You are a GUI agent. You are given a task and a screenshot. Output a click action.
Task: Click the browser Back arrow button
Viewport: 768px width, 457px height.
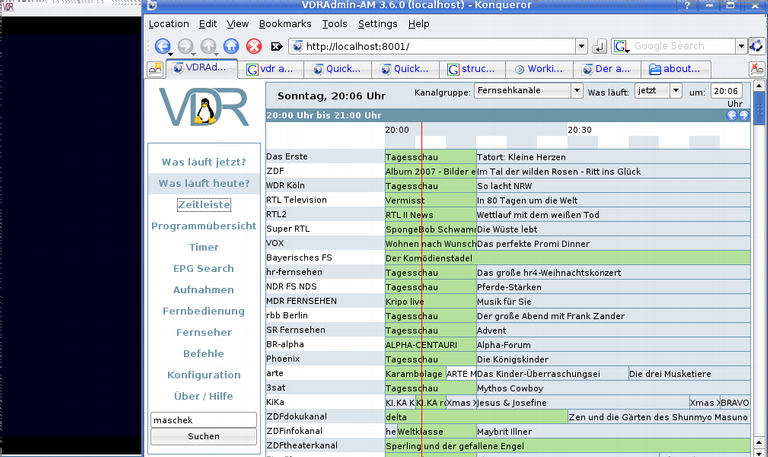click(162, 46)
